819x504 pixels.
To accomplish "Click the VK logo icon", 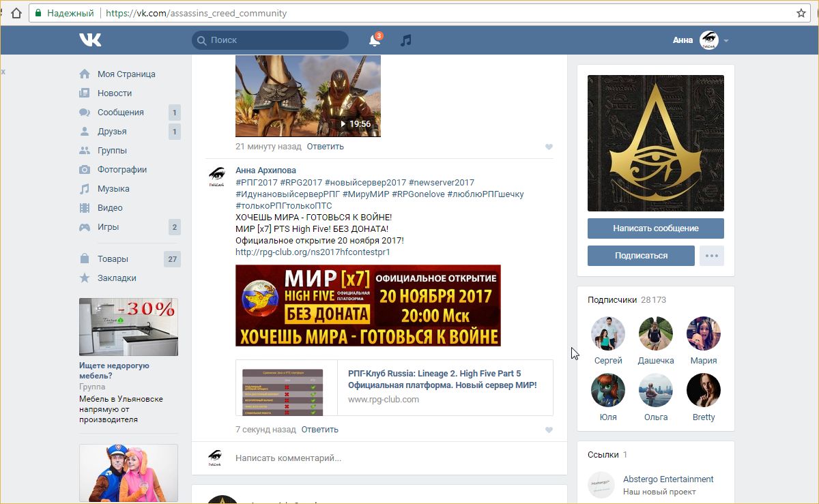I will point(90,40).
